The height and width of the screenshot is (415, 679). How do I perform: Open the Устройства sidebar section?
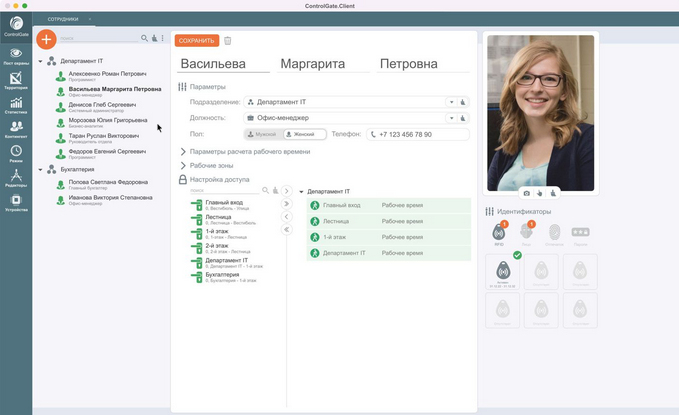(15, 201)
